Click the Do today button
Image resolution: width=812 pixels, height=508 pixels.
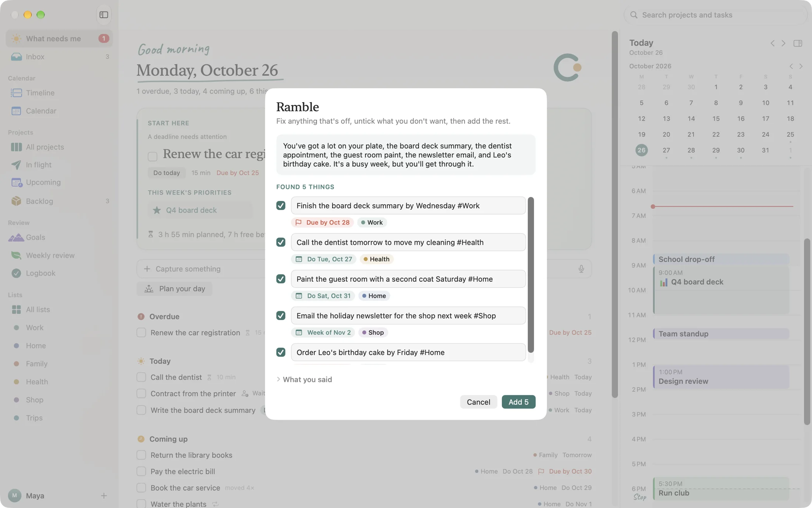click(x=167, y=173)
